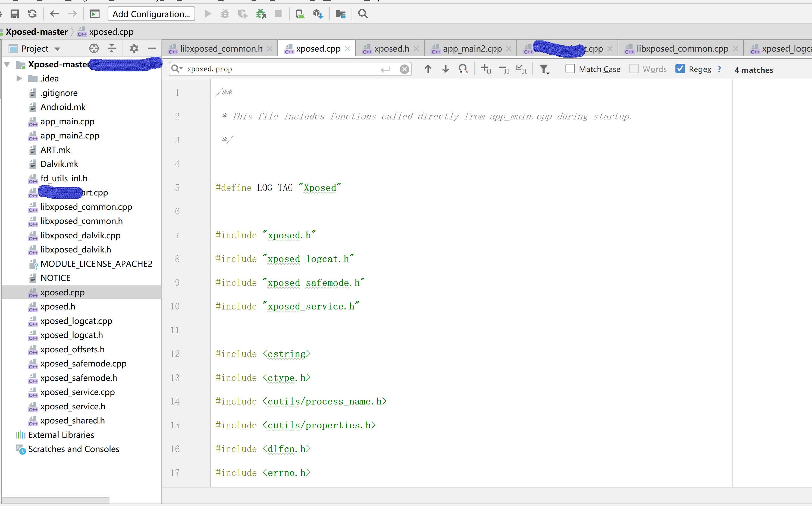Collapse all in Project panel
This screenshot has height=506, width=812.
click(112, 49)
